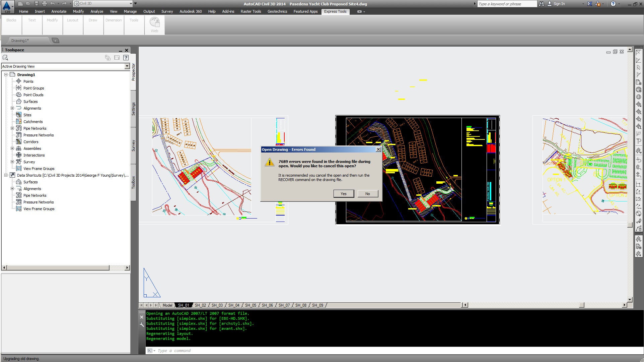The height and width of the screenshot is (362, 644).
Task: Open the Analyze ribbon tab
Action: (97, 11)
